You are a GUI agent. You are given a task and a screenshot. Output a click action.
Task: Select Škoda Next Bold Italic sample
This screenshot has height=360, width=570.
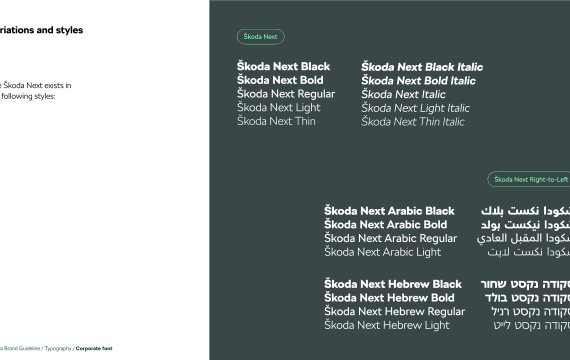pyautogui.click(x=418, y=80)
